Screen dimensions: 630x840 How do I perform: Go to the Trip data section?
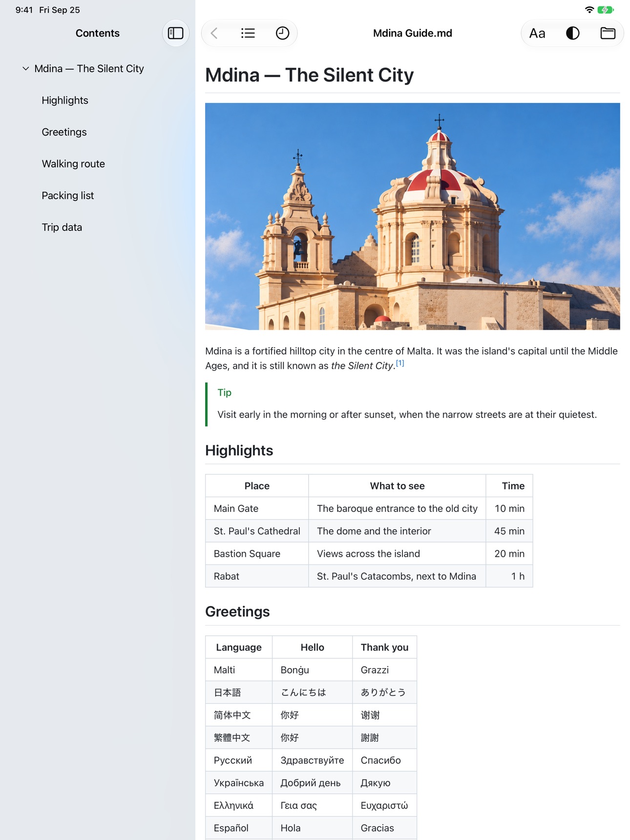(62, 228)
